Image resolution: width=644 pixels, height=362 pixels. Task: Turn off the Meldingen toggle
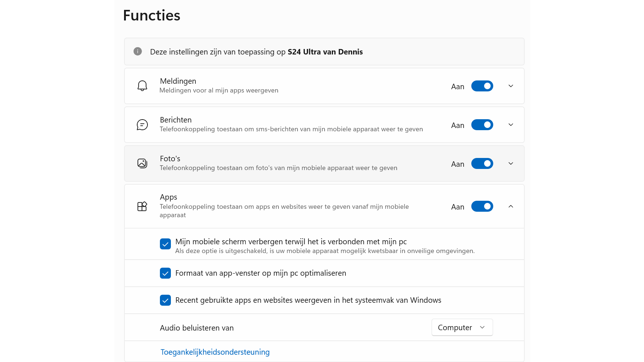click(x=482, y=86)
